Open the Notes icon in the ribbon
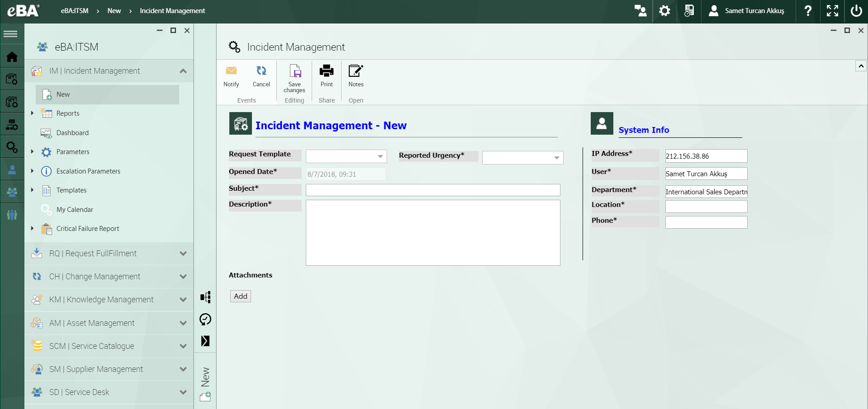 (x=356, y=71)
